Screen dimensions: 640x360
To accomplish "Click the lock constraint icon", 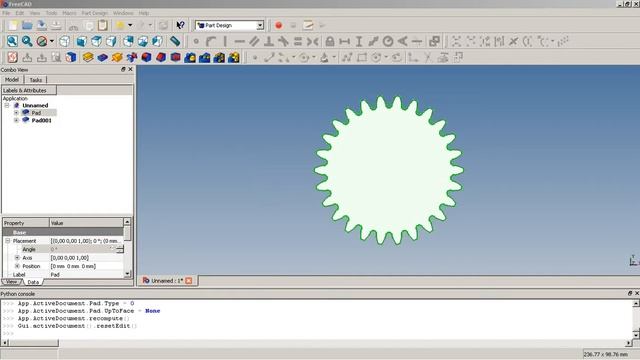I will 330,41.
